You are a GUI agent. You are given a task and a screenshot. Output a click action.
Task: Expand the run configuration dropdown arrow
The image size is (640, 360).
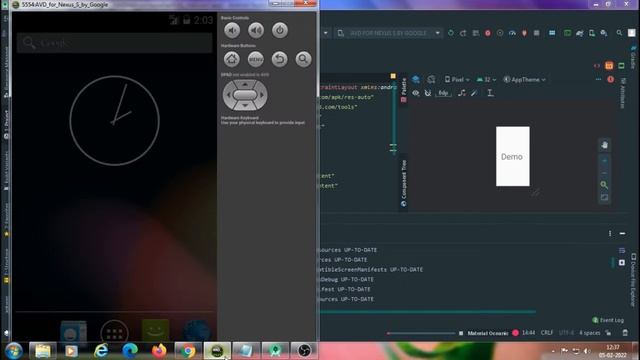point(326,33)
